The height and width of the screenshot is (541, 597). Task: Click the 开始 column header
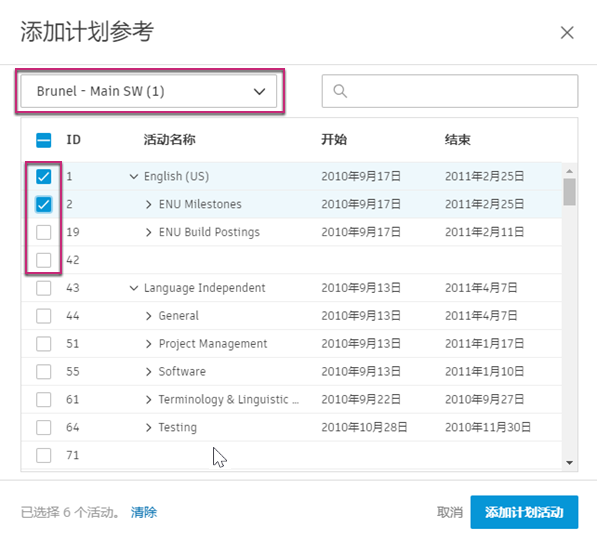pyautogui.click(x=334, y=140)
